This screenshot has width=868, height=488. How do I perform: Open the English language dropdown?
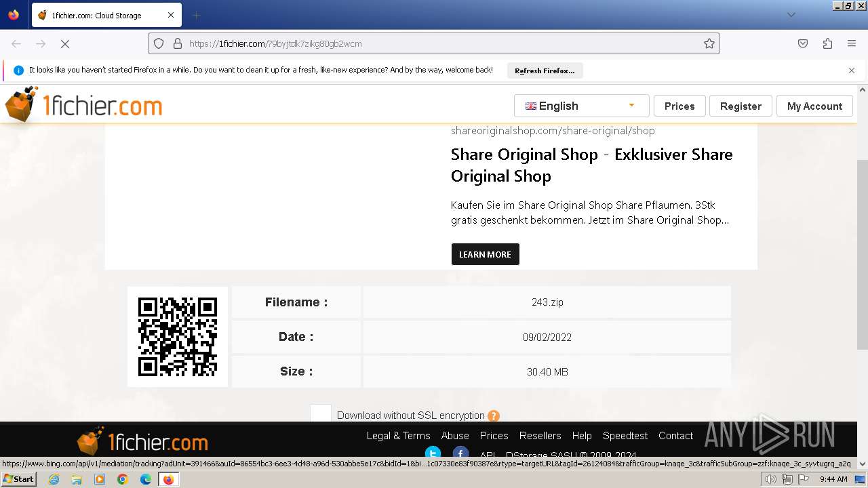pyautogui.click(x=582, y=106)
